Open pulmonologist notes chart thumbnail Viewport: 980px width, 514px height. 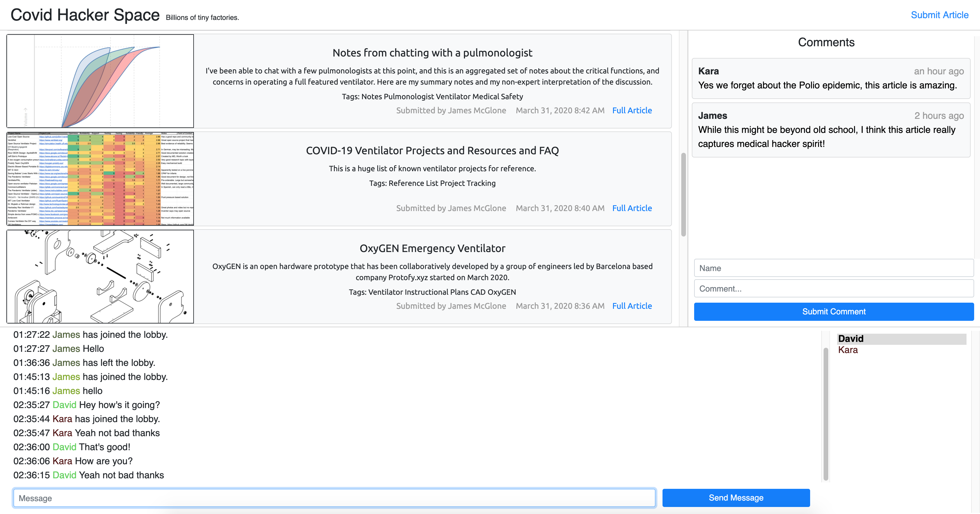[x=100, y=81]
